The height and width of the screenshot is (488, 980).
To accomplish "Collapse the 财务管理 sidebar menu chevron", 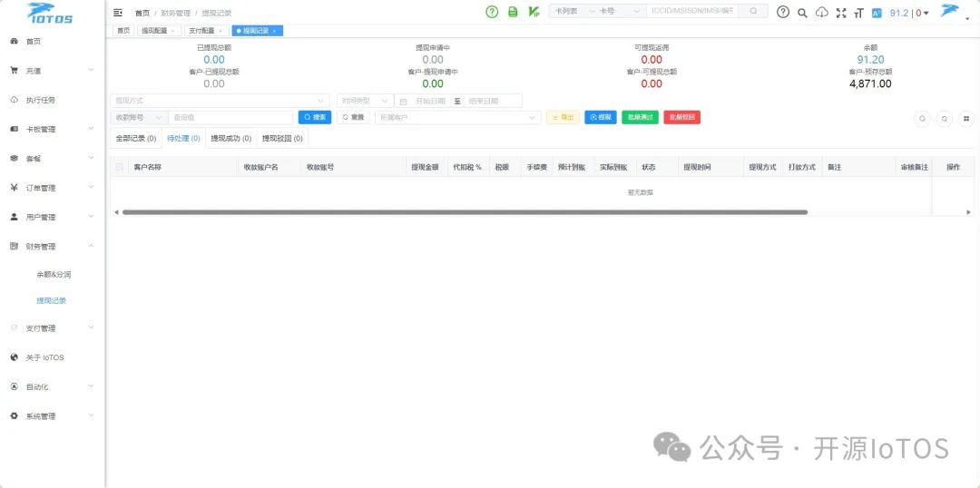I will tap(92, 246).
